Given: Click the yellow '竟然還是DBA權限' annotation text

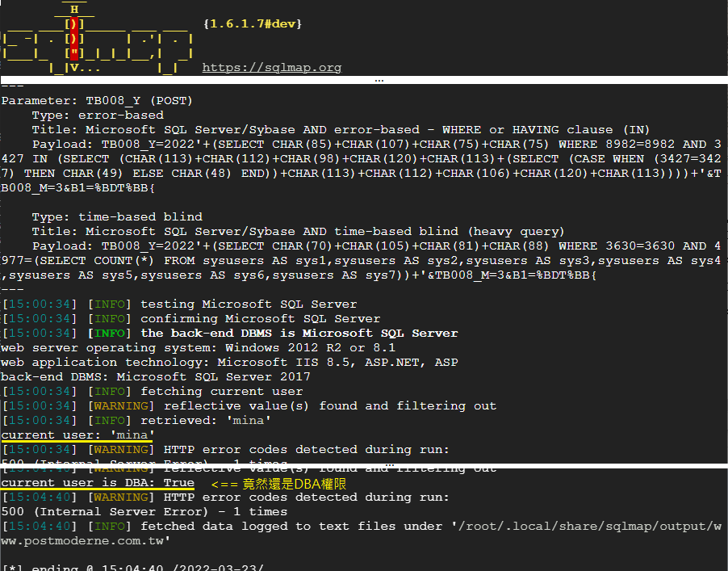Looking at the screenshot, I should (294, 484).
